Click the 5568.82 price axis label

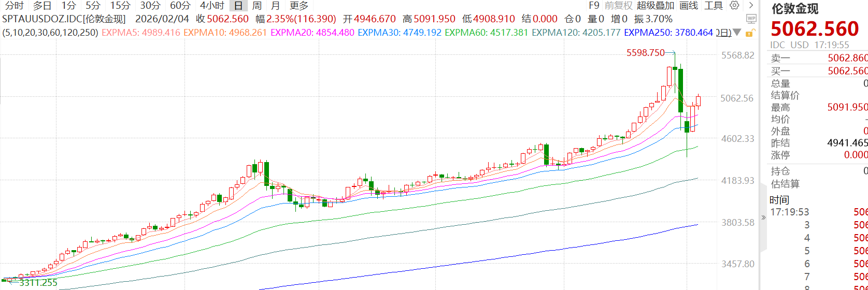click(x=738, y=55)
